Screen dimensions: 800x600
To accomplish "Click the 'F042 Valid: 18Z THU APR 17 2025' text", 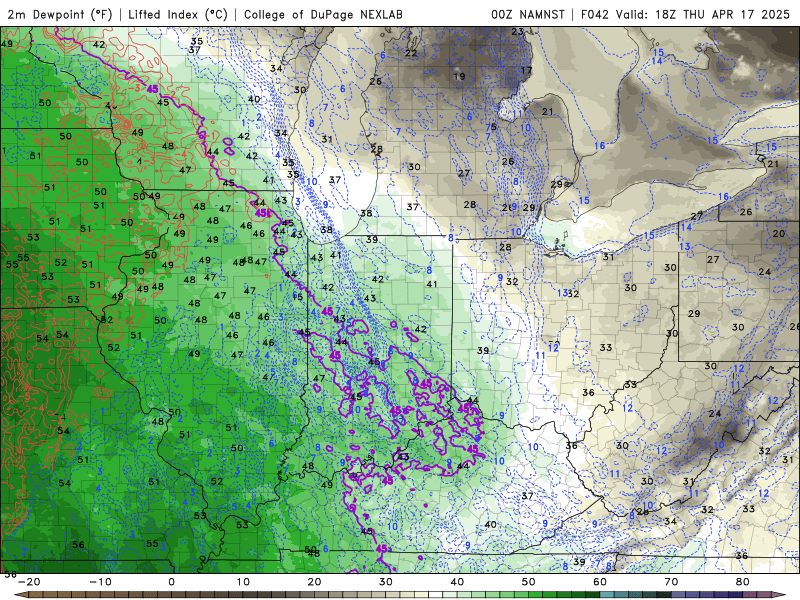I will (x=686, y=14).
